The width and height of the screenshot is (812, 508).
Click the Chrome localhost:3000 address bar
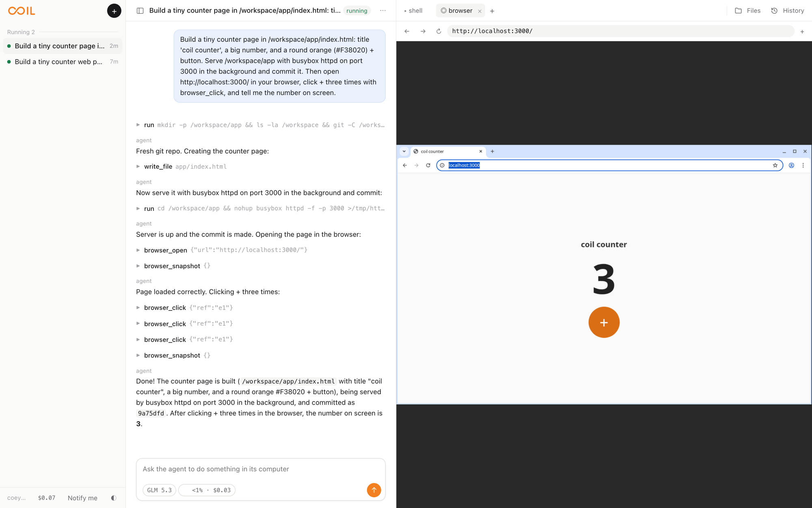point(609,165)
